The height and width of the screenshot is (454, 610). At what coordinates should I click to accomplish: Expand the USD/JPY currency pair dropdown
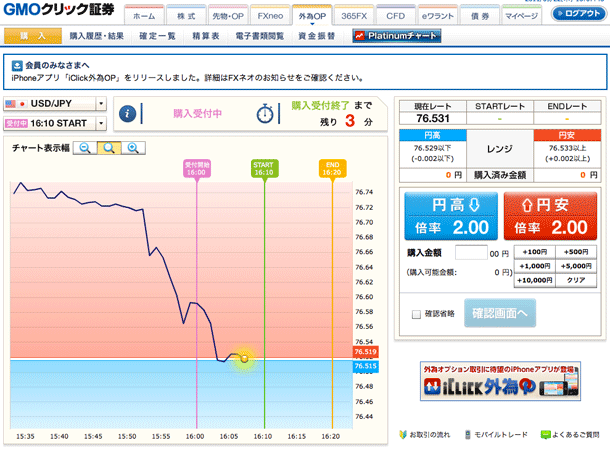(101, 103)
